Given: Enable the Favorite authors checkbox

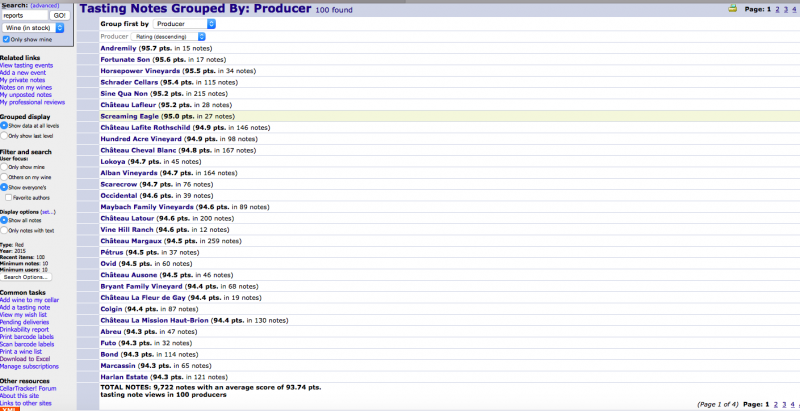Looking at the screenshot, I should (9, 197).
